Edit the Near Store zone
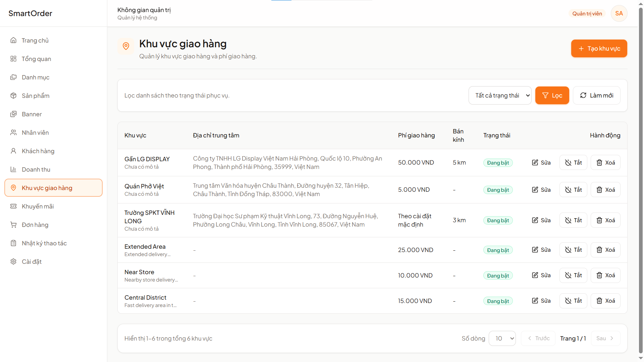 (541, 275)
